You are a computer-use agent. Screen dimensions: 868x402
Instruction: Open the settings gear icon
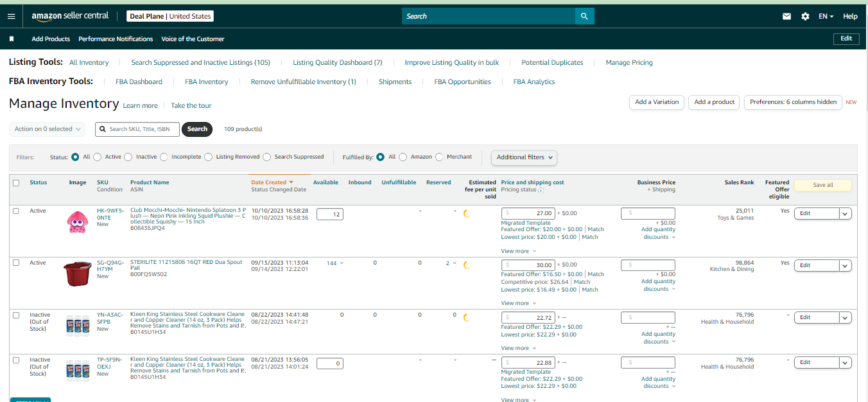pyautogui.click(x=805, y=16)
